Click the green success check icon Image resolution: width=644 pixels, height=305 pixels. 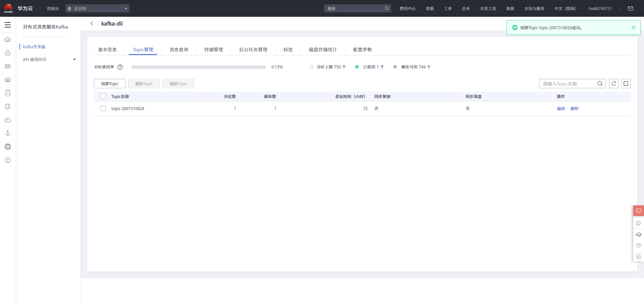pyautogui.click(x=515, y=28)
